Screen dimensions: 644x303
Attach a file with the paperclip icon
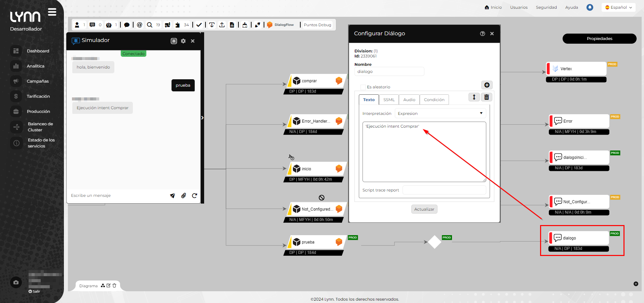184,196
